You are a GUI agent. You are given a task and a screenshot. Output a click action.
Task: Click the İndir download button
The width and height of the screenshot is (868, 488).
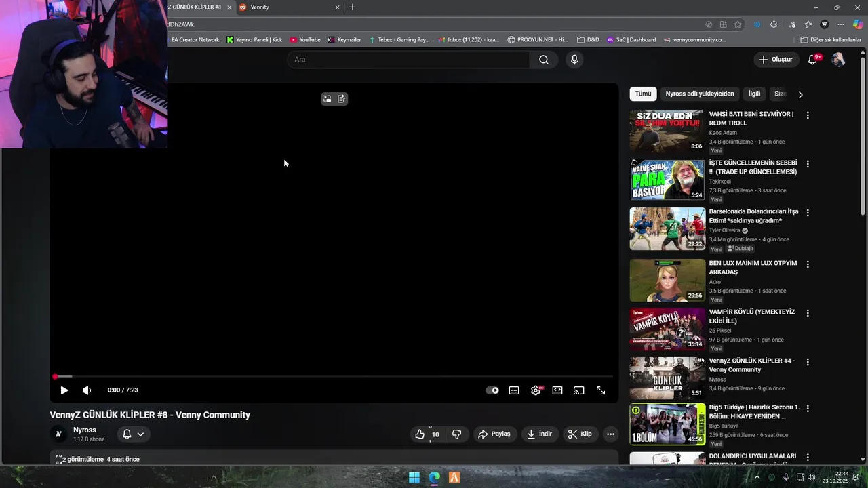[x=540, y=434]
